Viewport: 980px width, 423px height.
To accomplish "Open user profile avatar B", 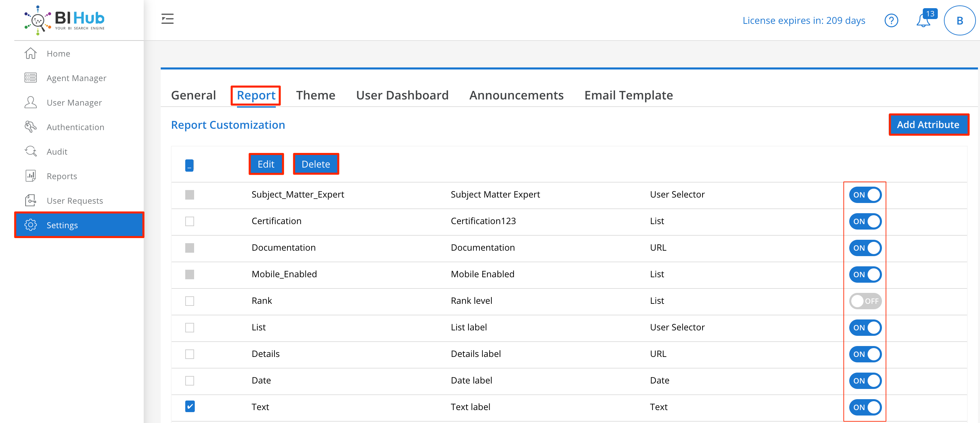I will (960, 20).
